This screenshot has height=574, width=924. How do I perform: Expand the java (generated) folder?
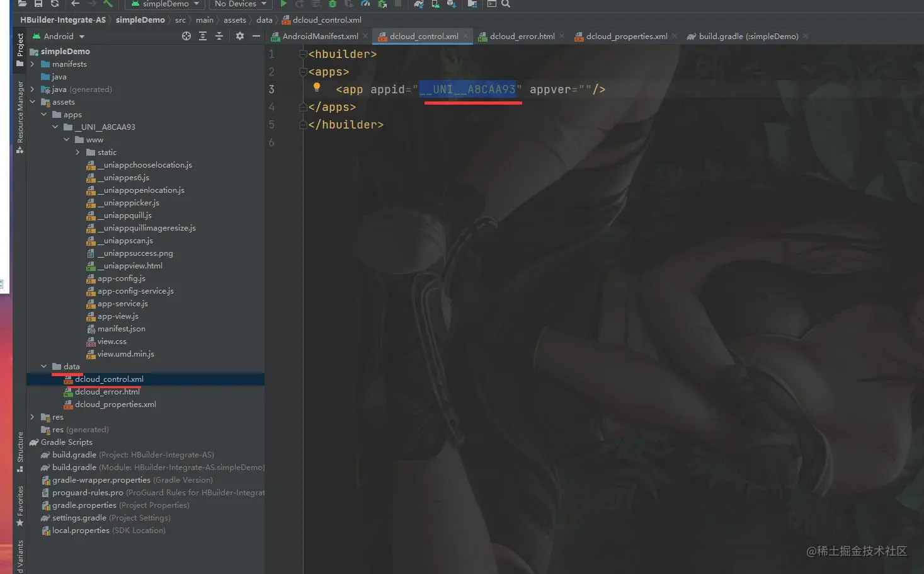tap(32, 89)
